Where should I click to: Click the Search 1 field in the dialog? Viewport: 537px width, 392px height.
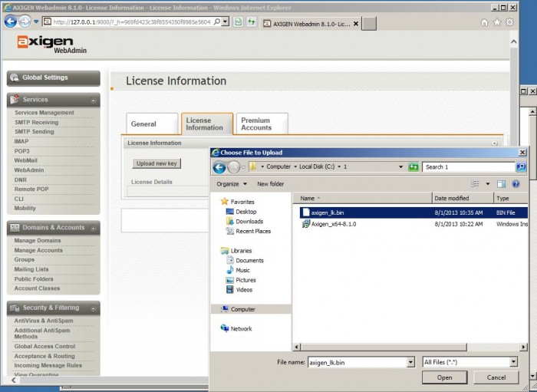click(x=469, y=167)
